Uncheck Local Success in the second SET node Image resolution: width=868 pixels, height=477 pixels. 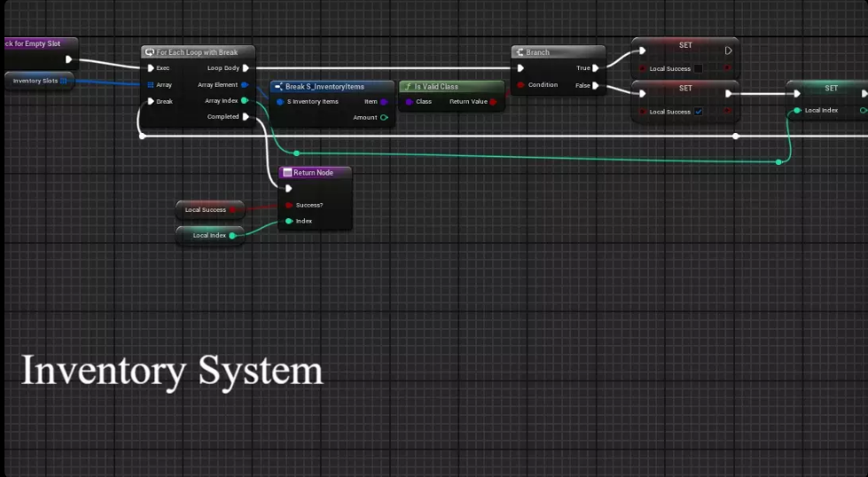coord(698,112)
